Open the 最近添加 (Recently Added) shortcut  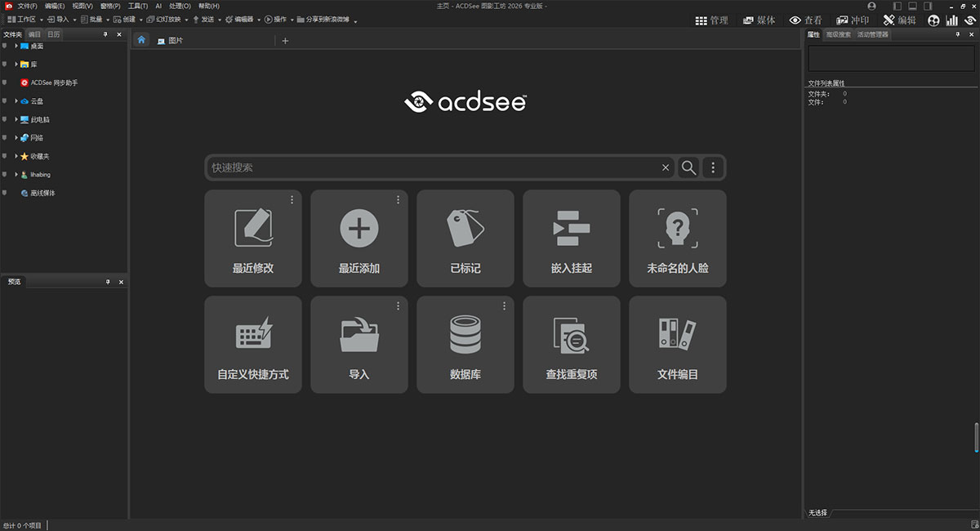[359, 238]
